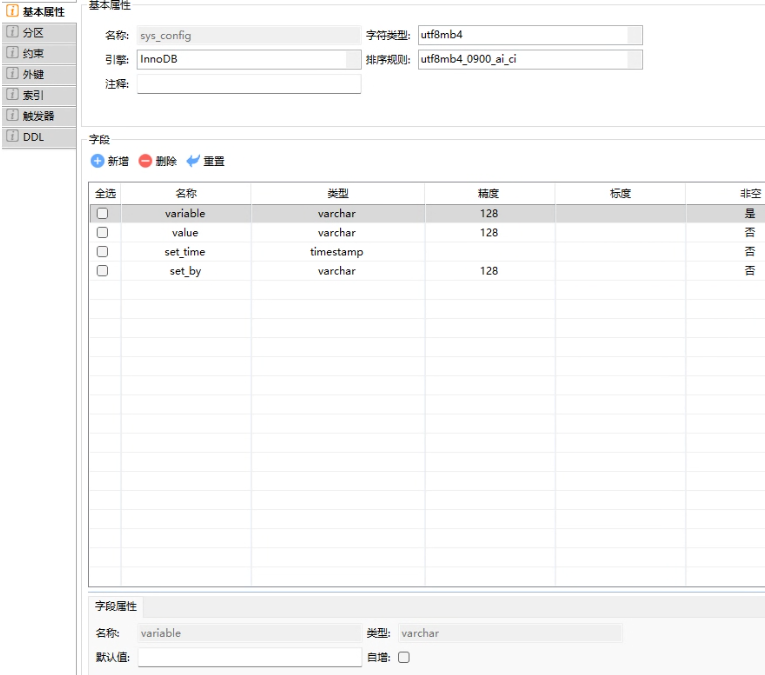Enable the 自增 auto-increment checkbox
765x675 pixels.
click(x=405, y=657)
